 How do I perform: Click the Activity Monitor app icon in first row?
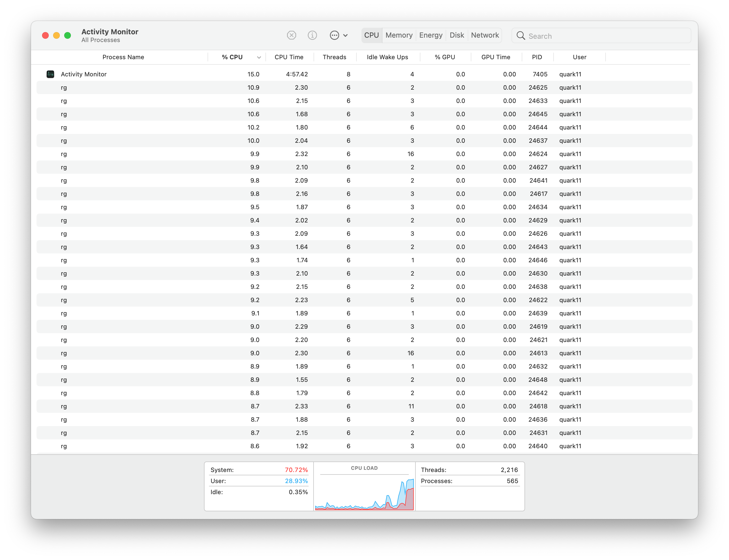[50, 74]
